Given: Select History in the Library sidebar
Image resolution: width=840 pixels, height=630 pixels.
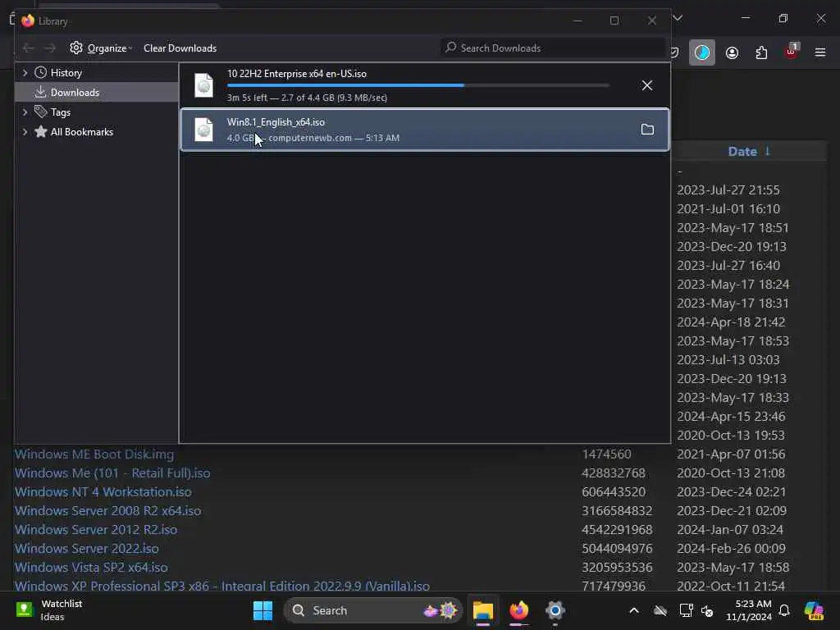Looking at the screenshot, I should coord(66,72).
